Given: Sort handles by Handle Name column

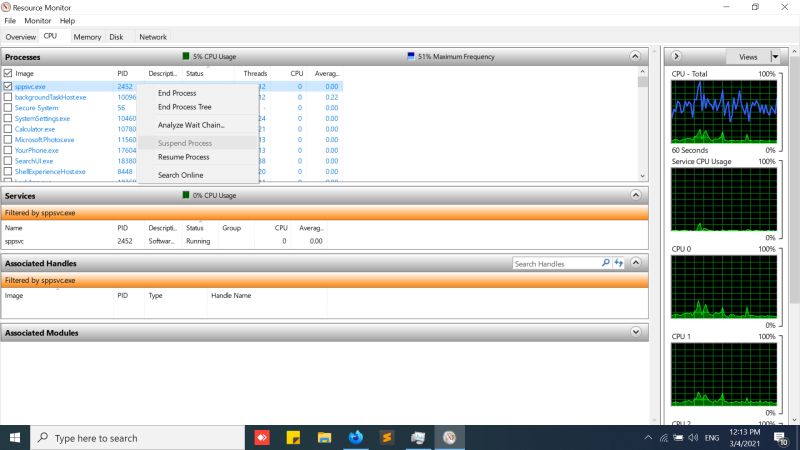Looking at the screenshot, I should 231,295.
